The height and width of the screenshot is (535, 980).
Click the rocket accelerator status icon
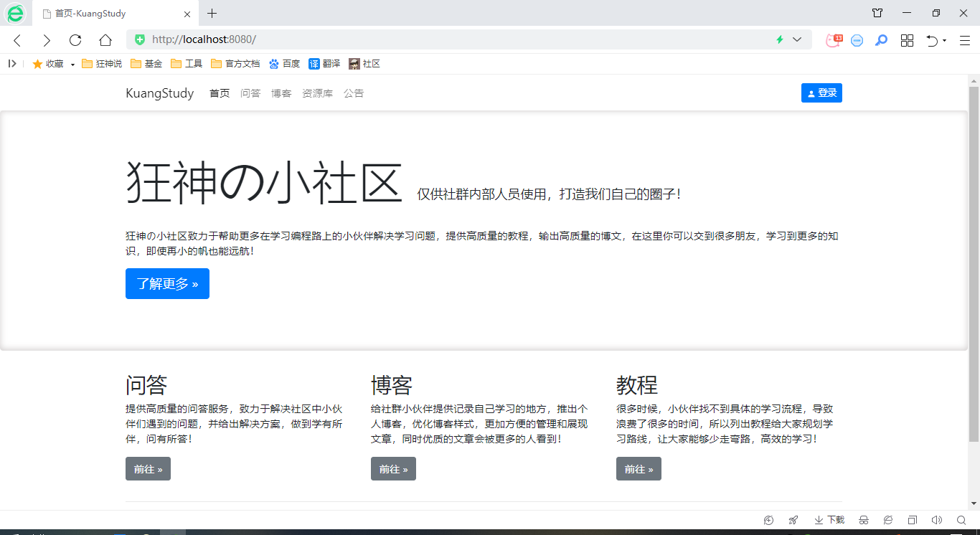pos(793,520)
